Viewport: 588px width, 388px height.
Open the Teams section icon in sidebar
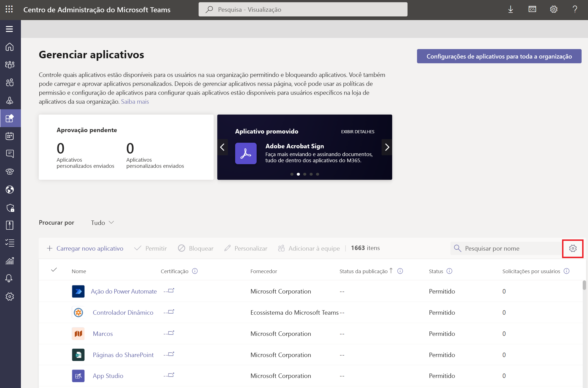[10, 65]
